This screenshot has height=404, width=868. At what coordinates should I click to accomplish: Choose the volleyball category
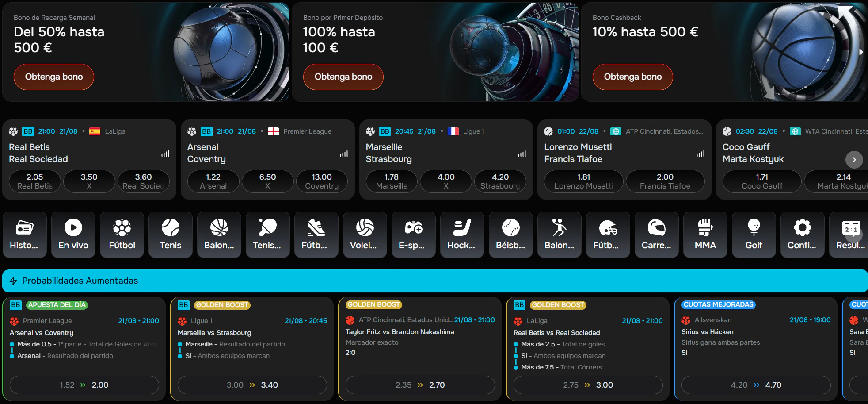tap(365, 235)
